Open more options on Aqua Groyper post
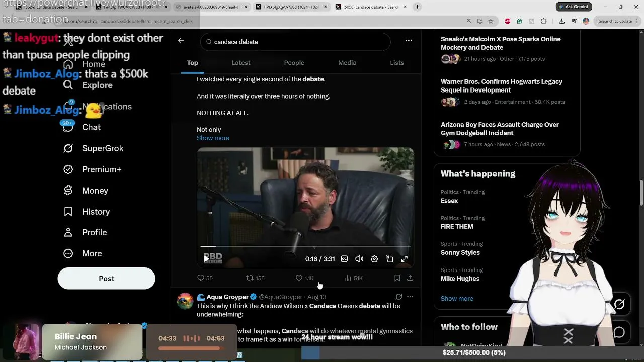 point(410,297)
